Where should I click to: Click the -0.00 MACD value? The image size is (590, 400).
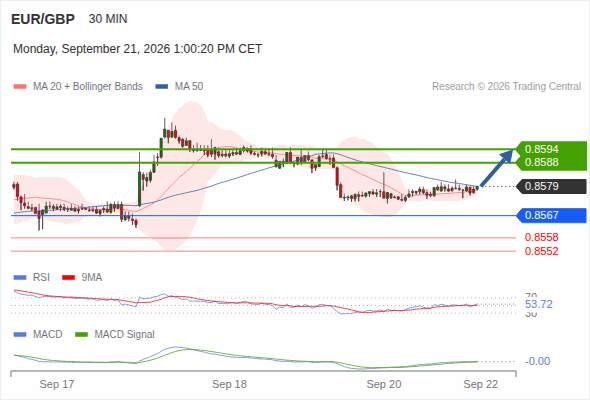tap(538, 361)
